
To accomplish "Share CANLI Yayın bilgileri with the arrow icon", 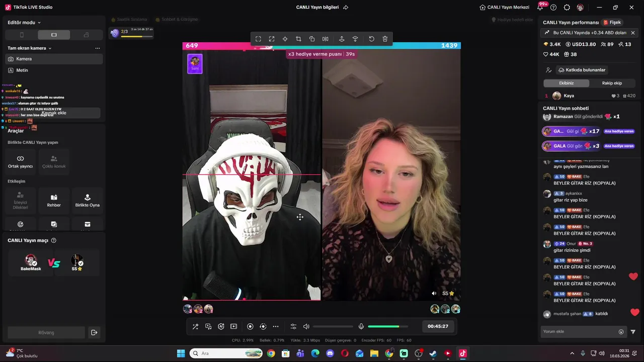I will (x=346, y=8).
